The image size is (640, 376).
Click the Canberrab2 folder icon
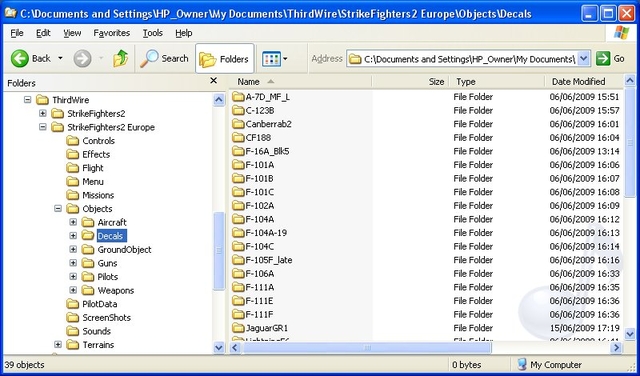[238, 124]
